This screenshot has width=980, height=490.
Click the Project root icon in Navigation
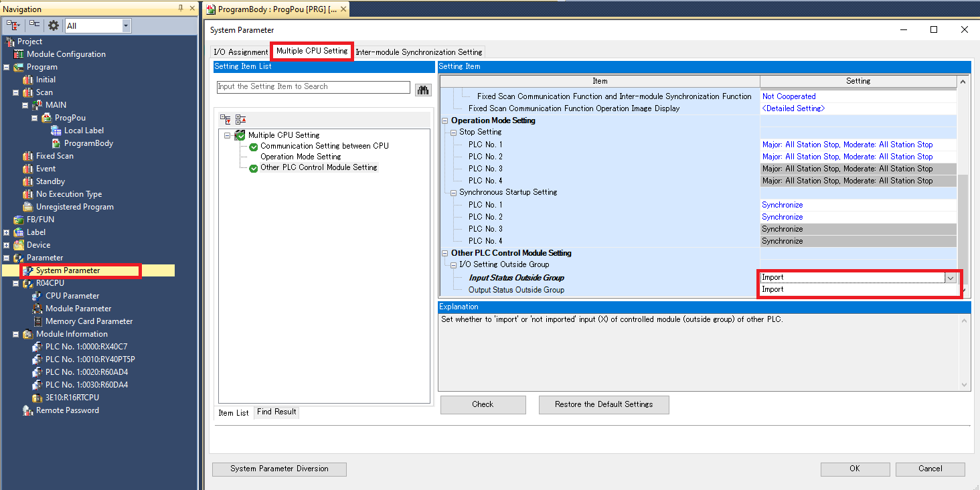tap(9, 42)
